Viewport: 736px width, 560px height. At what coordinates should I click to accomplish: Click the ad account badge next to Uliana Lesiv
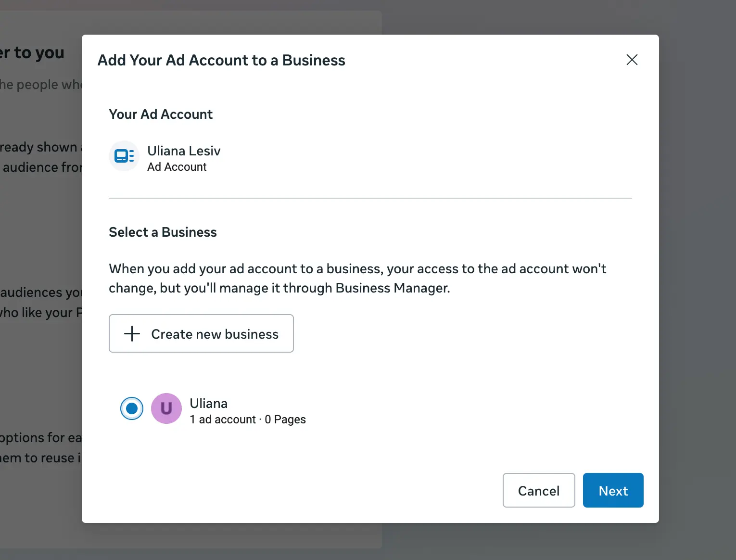pos(124,156)
